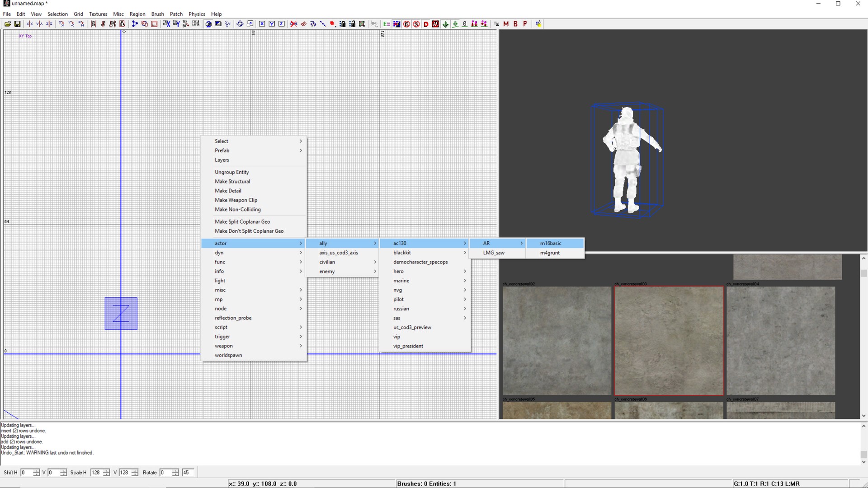Choose Ungroup Entity from context menu
The image size is (868, 488).
click(254, 172)
